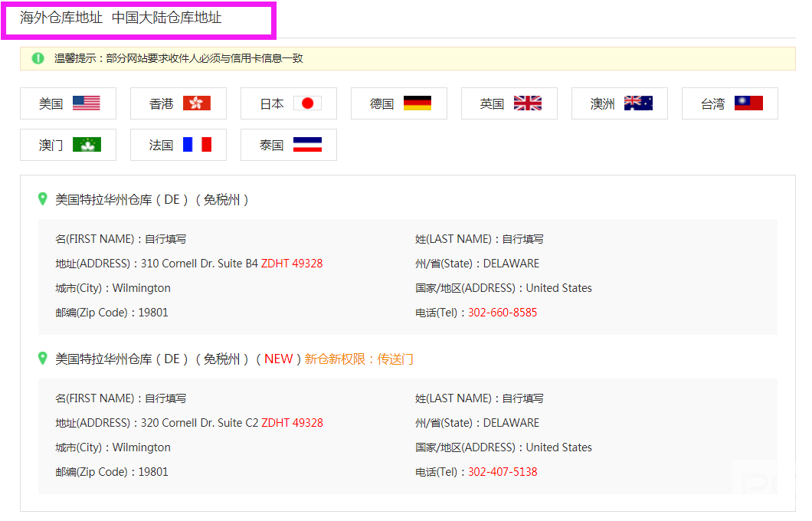Click location pin beside first Delaware warehouse
The height and width of the screenshot is (521, 812).
click(43, 199)
